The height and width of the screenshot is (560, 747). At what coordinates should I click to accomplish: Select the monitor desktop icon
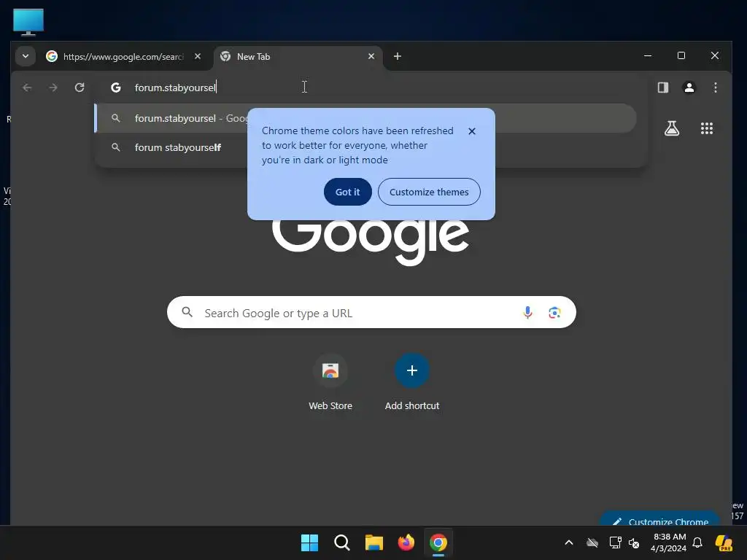[28, 22]
